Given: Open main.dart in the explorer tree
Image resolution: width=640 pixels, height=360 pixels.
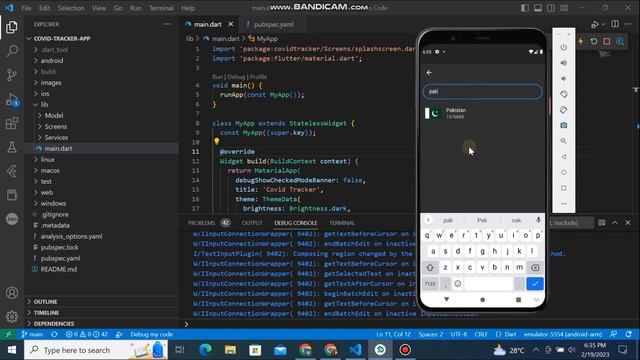Looking at the screenshot, I should pos(58,149).
